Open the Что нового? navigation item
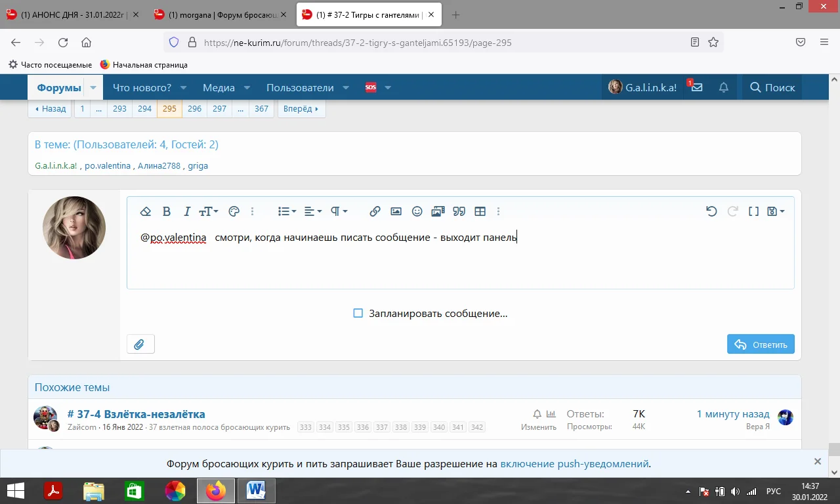840x504 pixels. (142, 87)
